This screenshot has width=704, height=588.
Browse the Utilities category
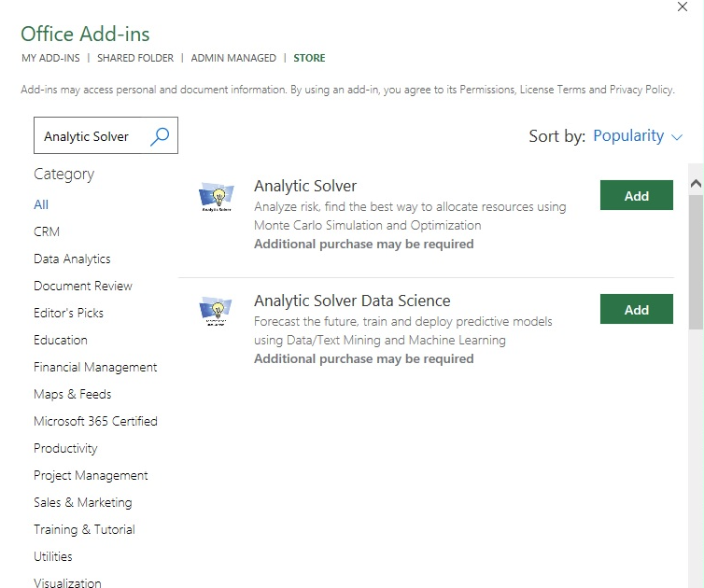[53, 556]
